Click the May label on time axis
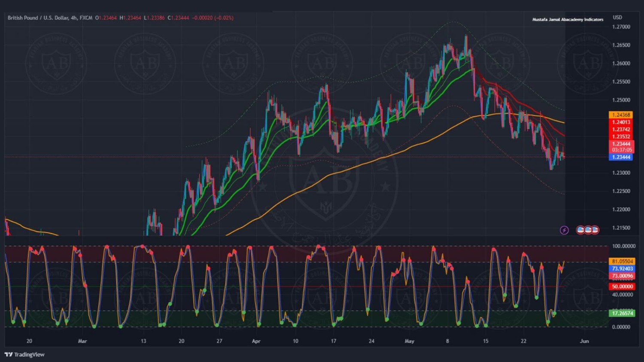This screenshot has height=362, width=644. (410, 341)
